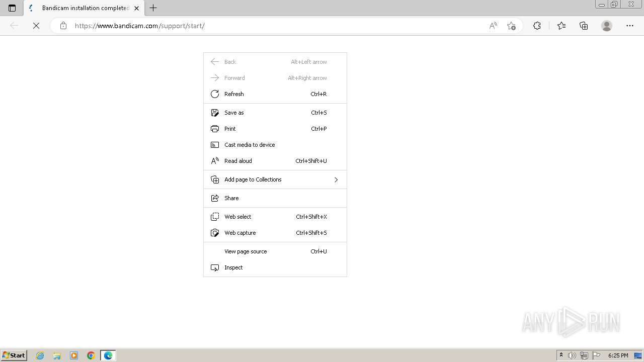The width and height of the screenshot is (644, 362).
Task: Click the taskbar clock showing 6:25 PM
Action: coord(618,355)
